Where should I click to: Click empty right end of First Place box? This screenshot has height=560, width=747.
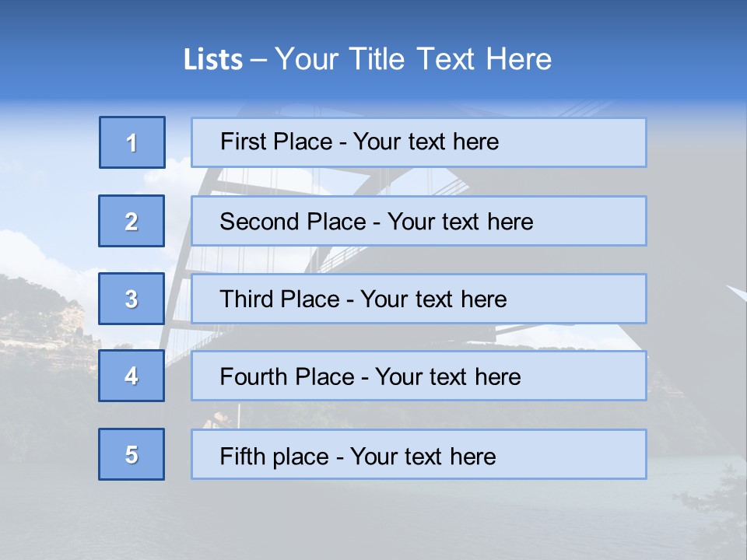591,142
